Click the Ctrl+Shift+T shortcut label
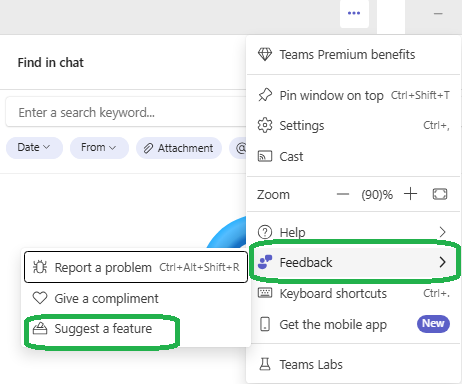This screenshot has height=384, width=462. (420, 95)
